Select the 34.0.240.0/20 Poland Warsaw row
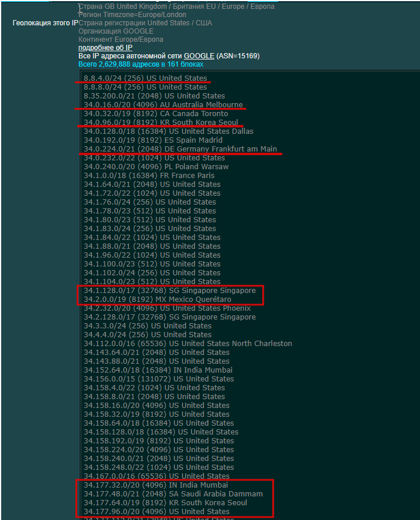420x520 pixels. click(x=156, y=167)
